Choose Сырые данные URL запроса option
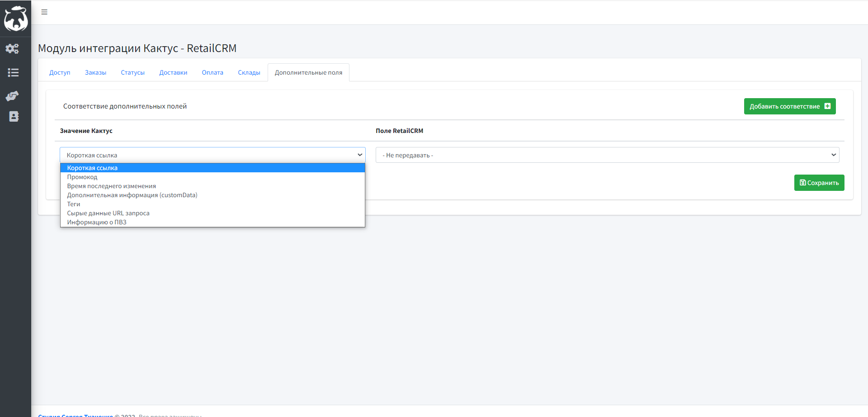The height and width of the screenshot is (417, 868). [x=212, y=213]
